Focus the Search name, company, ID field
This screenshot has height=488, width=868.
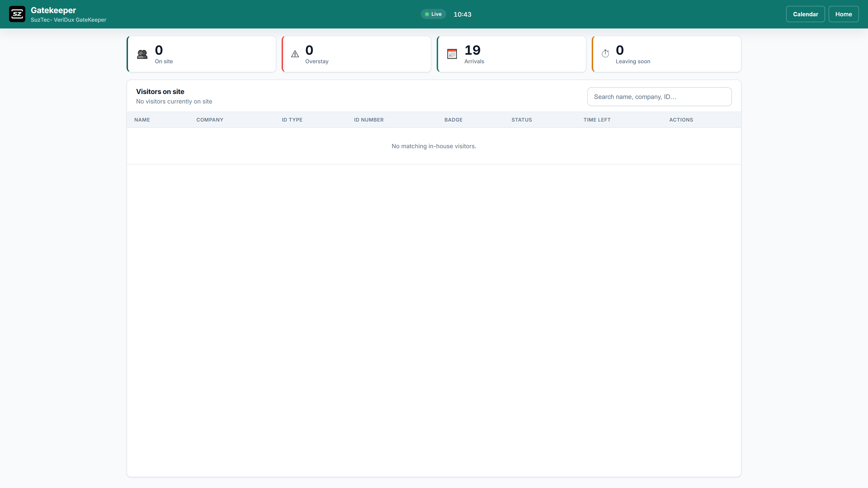(659, 97)
